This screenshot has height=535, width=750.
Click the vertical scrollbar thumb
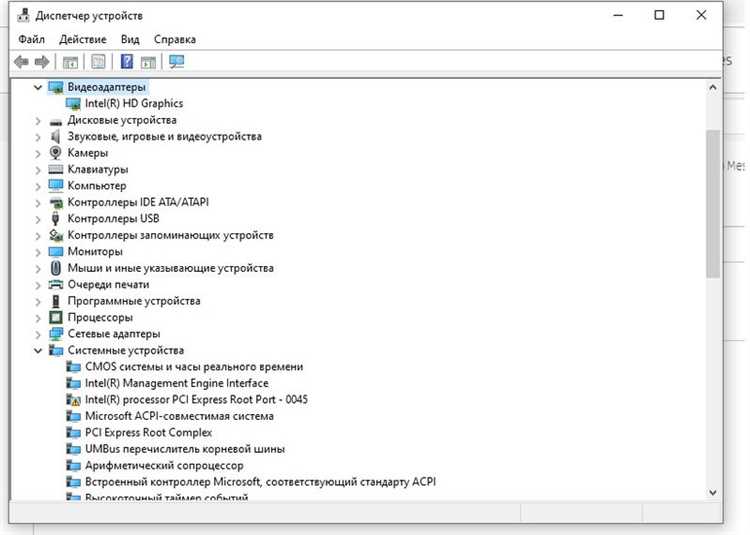pyautogui.click(x=713, y=204)
